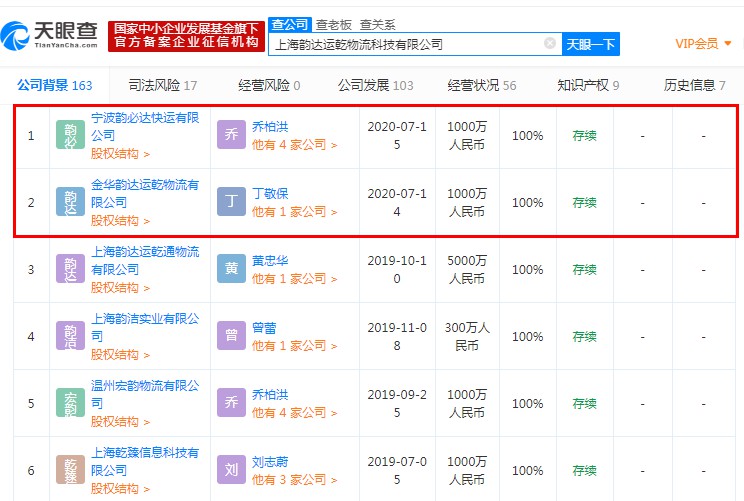Click the 丁 avatar for 丁敬保
This screenshot has height=501, width=744.
231,202
